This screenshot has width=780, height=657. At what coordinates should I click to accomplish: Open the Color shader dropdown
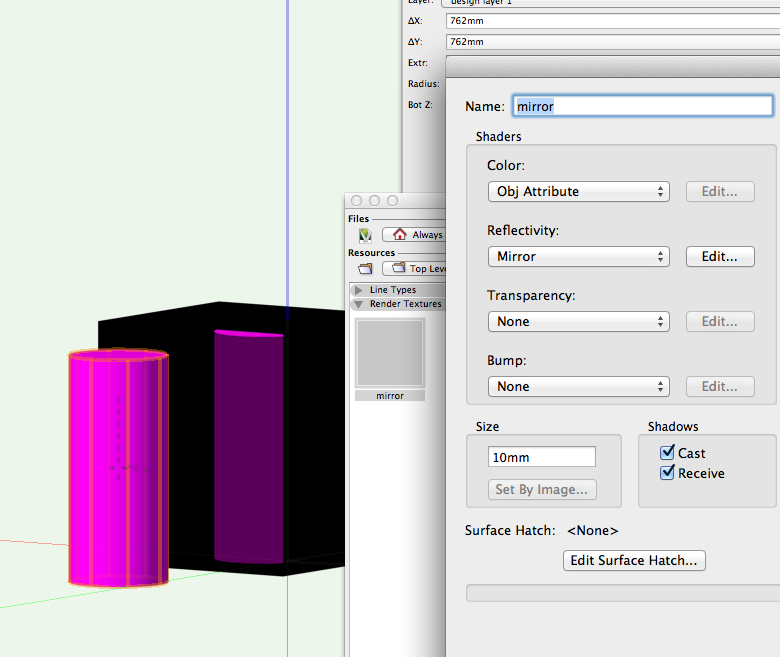(578, 192)
